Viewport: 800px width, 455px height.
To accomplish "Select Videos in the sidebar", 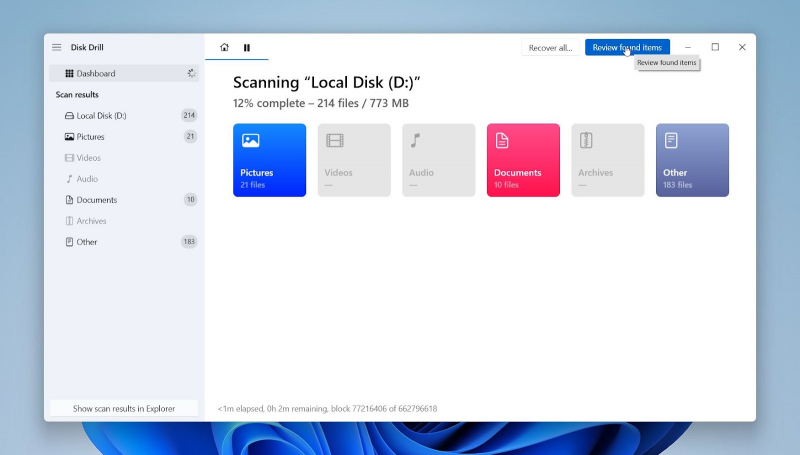I will coord(124,158).
